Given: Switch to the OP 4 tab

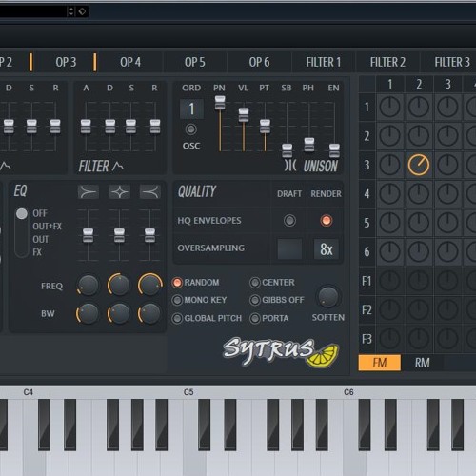Looking at the screenshot, I should click(130, 62).
